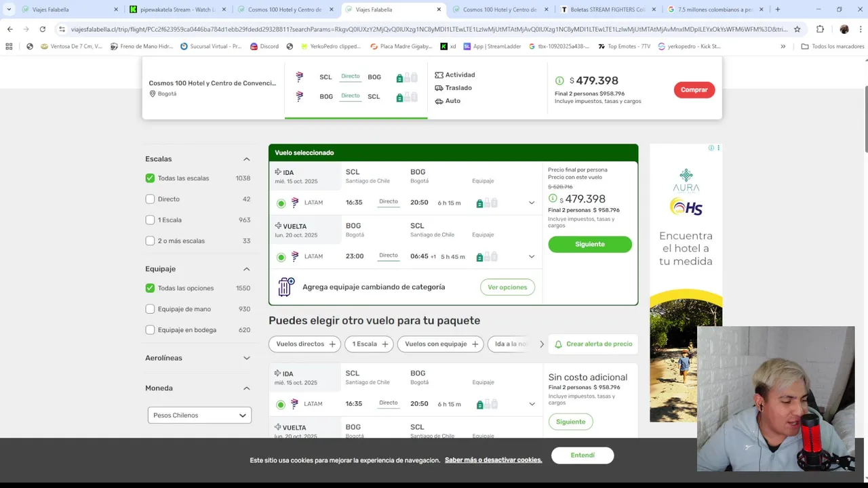Collapse the Equipaje filter section
Screen dimensions: 868x488
[x=246, y=269]
